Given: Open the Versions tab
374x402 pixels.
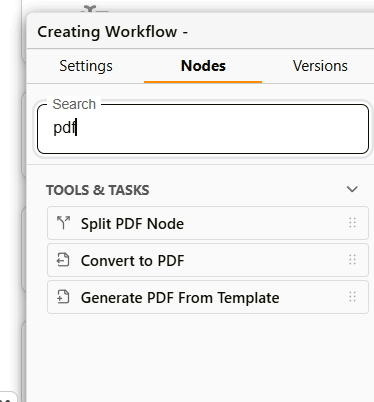Looking at the screenshot, I should [x=320, y=66].
